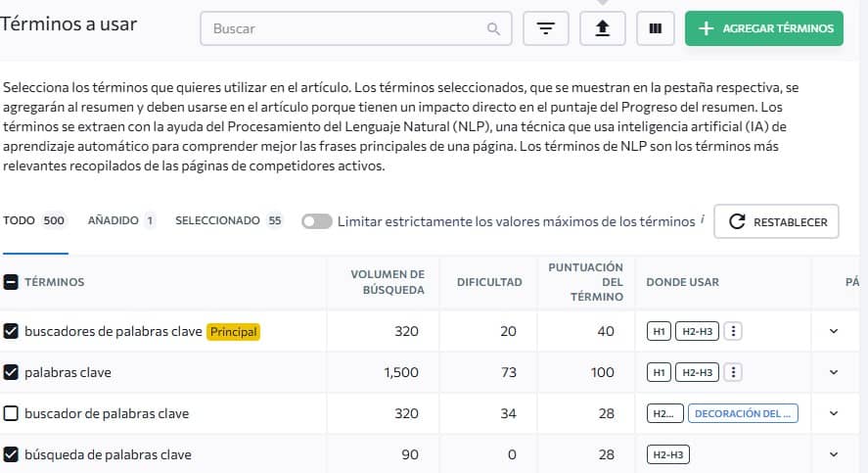Click the H1 tag in palabras clave row
868x473 pixels.
point(659,372)
